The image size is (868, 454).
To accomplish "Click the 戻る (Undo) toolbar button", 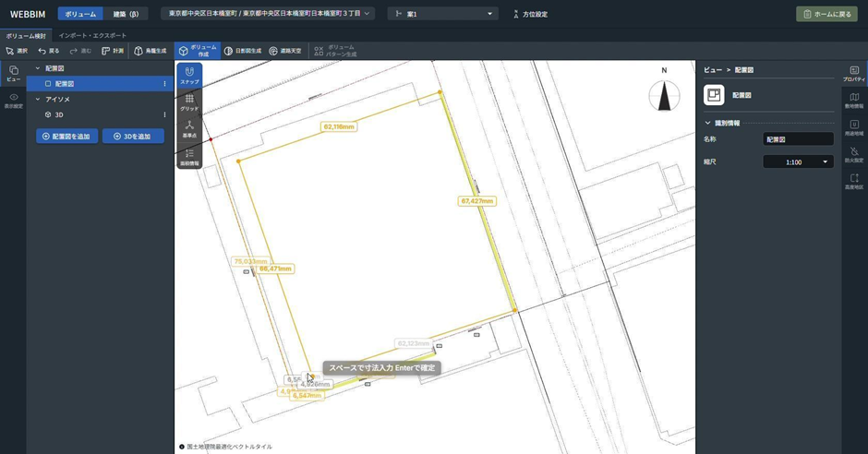I will [48, 51].
